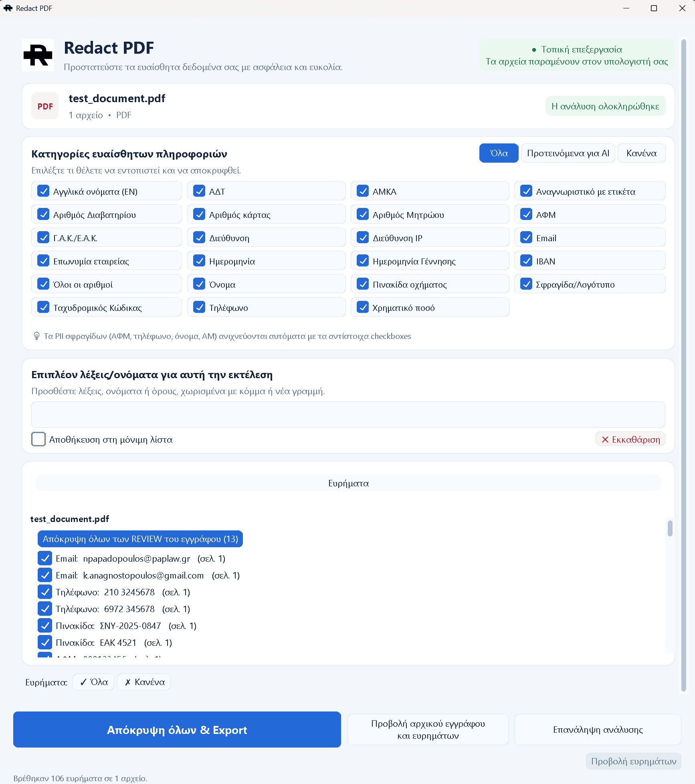This screenshot has height=784, width=695.
Task: Select the Όλα categories tab
Action: pos(499,153)
